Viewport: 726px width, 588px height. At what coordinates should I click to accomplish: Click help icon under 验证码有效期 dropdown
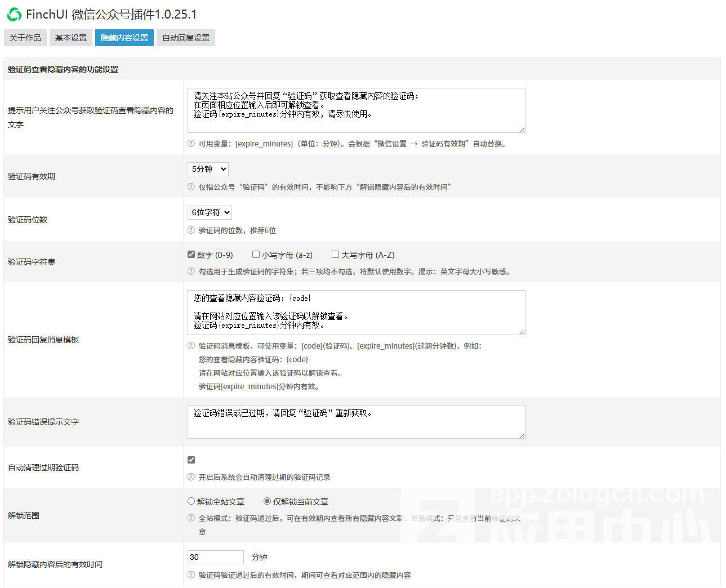pyautogui.click(x=191, y=187)
